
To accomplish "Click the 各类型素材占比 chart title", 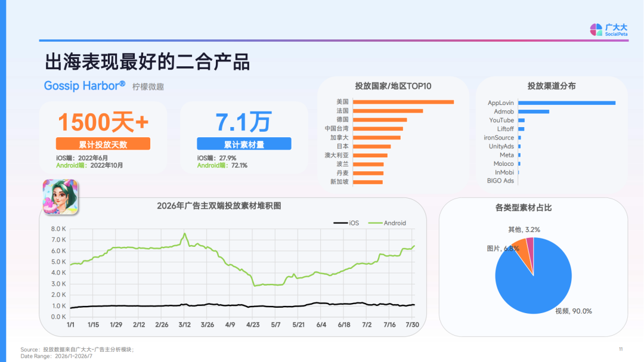I will point(524,208).
